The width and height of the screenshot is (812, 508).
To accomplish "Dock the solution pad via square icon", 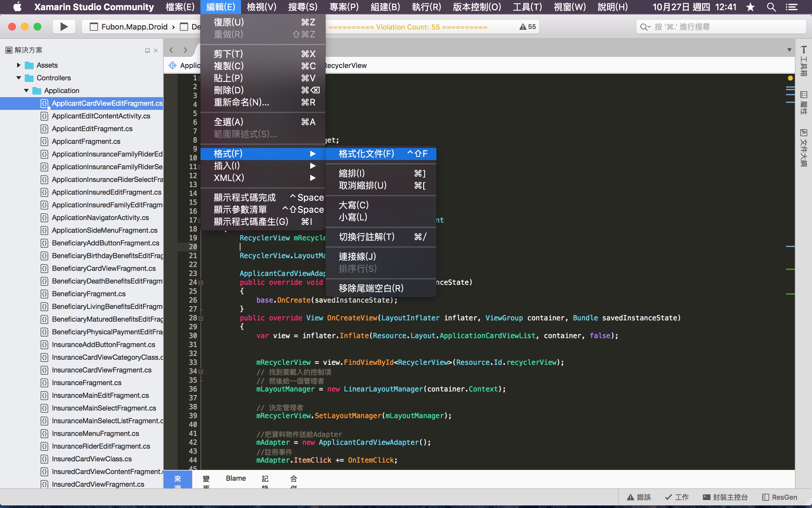I will pos(147,50).
